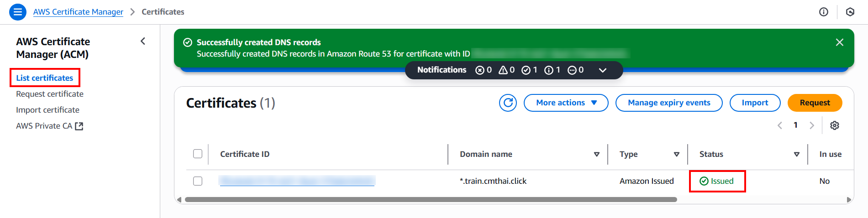Expand the Notifications bar chevron
The height and width of the screenshot is (218, 868).
click(x=603, y=70)
